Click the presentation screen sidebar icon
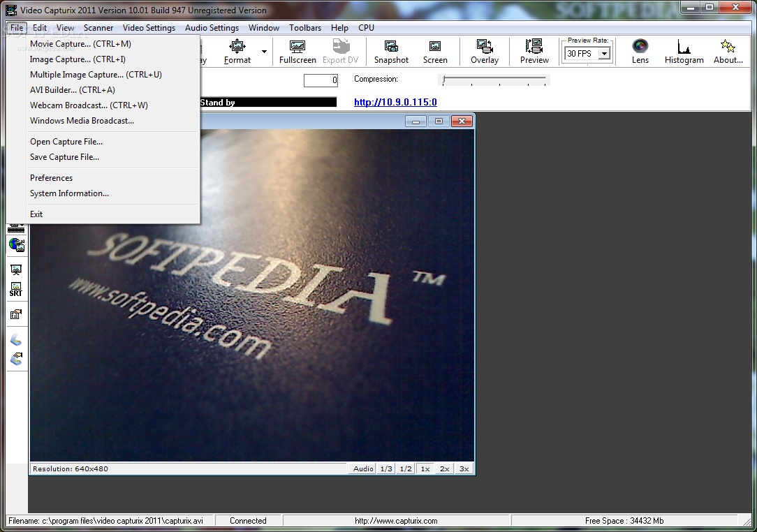This screenshot has height=532, width=757. tap(16, 269)
